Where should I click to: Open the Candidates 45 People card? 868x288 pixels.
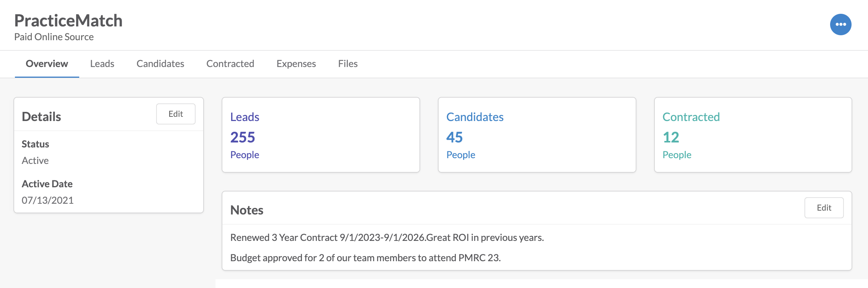[537, 135]
